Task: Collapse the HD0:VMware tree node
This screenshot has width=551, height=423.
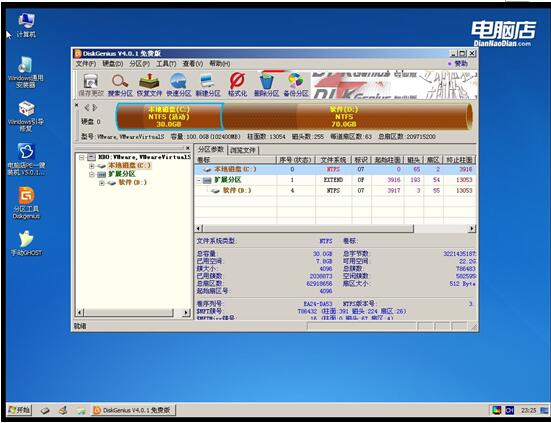Action: click(81, 157)
